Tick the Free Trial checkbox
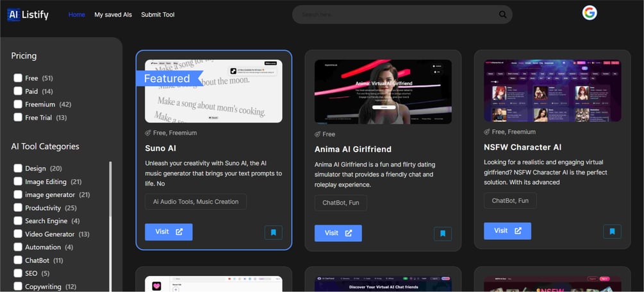Screen dimensions: 644x292 (x=18, y=117)
